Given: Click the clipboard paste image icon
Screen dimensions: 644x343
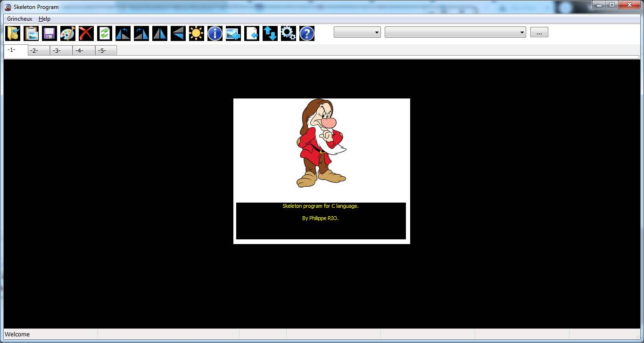Looking at the screenshot, I should tap(31, 33).
